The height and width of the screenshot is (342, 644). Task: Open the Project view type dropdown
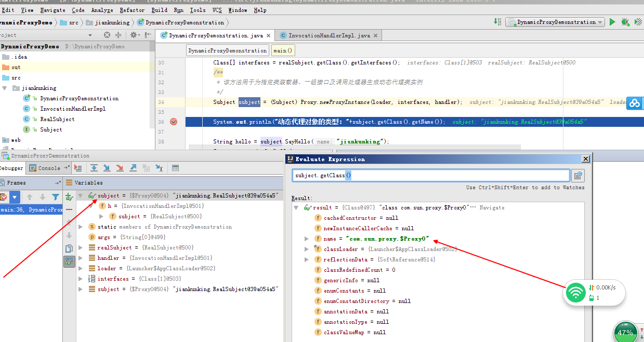90,35
